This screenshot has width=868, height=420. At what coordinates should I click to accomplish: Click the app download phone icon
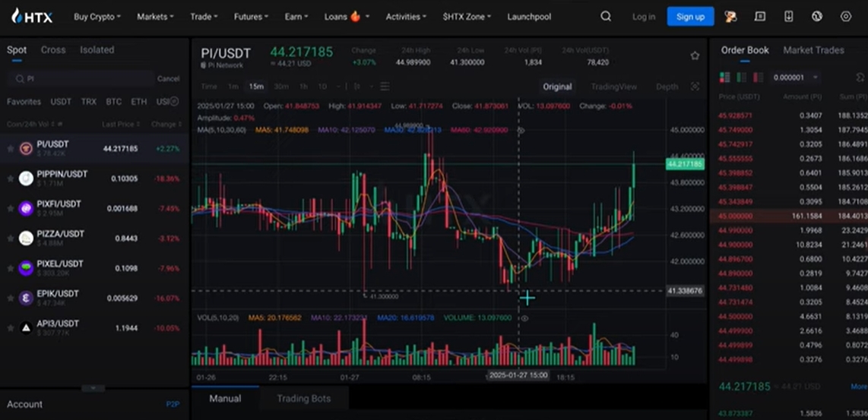[x=788, y=17]
